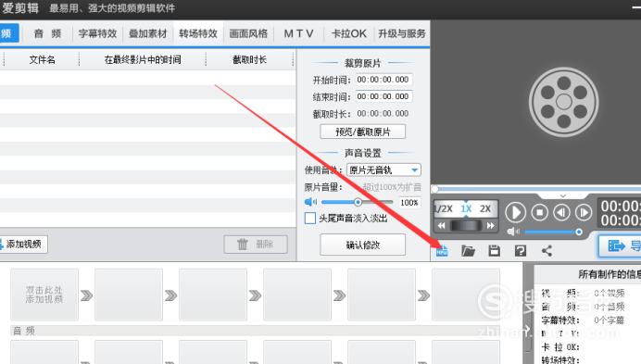The height and width of the screenshot is (364, 641).
Task: Set playback speed to 1X
Action: [x=466, y=208]
